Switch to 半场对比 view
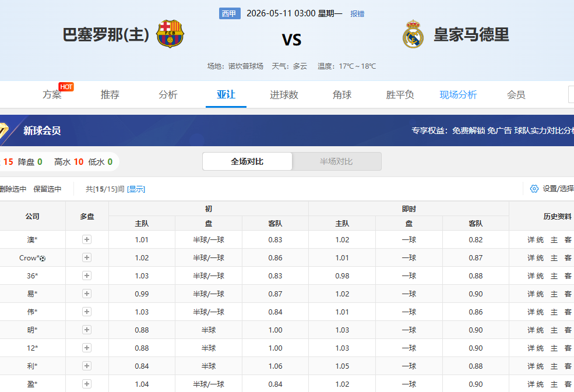Image resolution: width=574 pixels, height=392 pixels. [336, 161]
